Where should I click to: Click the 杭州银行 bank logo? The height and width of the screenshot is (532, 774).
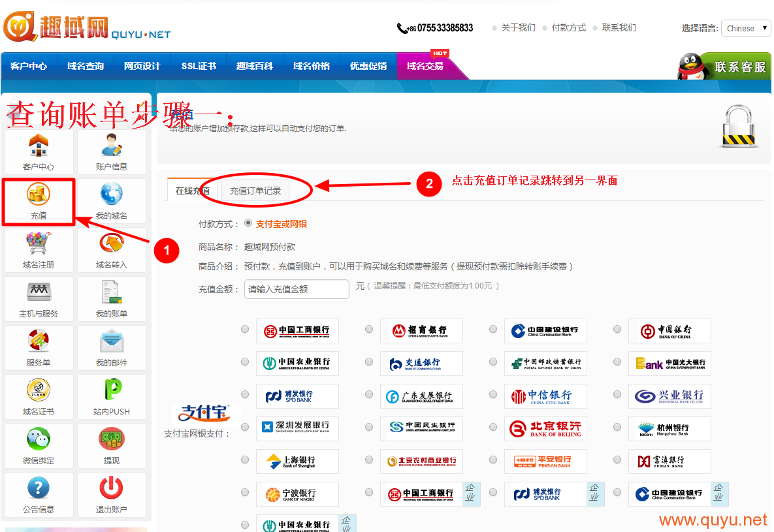click(x=669, y=429)
